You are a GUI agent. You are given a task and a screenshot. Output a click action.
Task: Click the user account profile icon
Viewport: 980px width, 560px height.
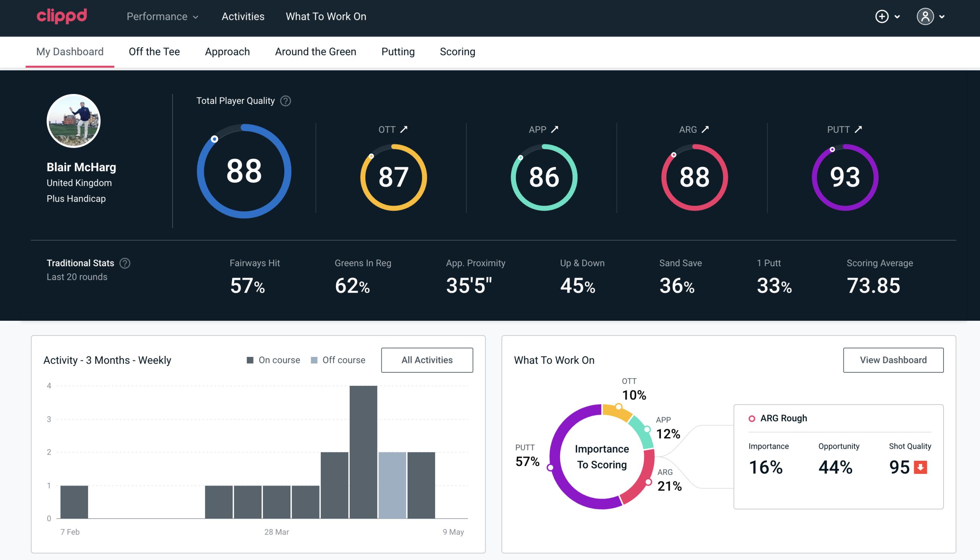(x=925, y=17)
